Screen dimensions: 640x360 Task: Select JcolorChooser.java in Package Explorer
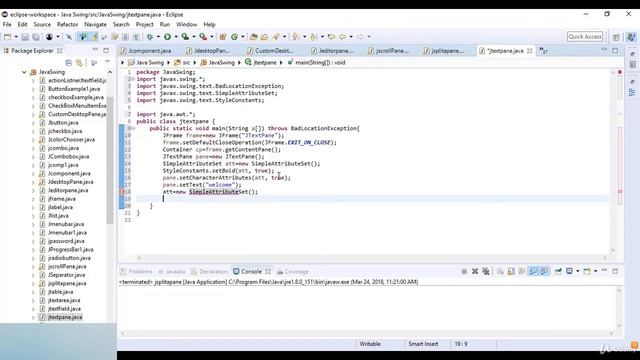(x=71, y=140)
